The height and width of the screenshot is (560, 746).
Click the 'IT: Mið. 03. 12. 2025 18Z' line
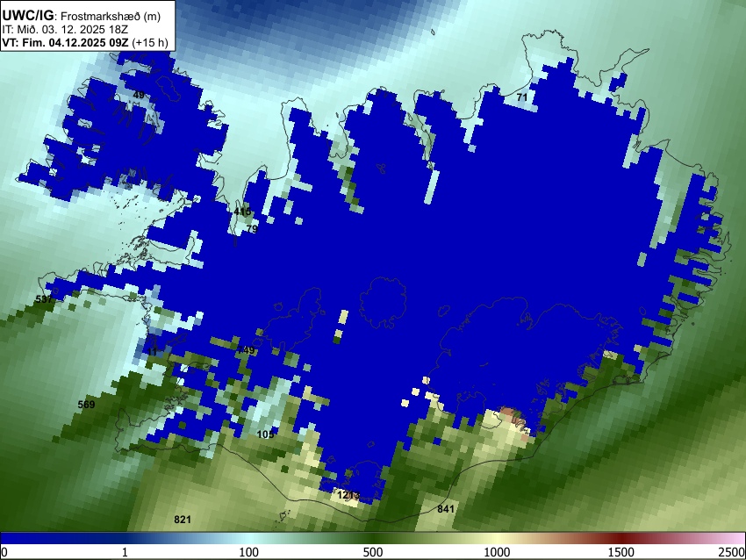[x=65, y=30]
